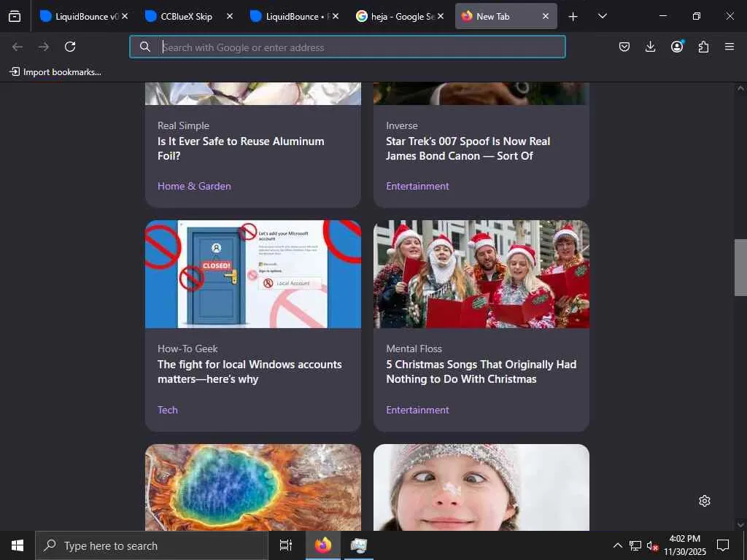Click the Christmas carolers thumbnail
This screenshot has width=747, height=560.
[481, 274]
